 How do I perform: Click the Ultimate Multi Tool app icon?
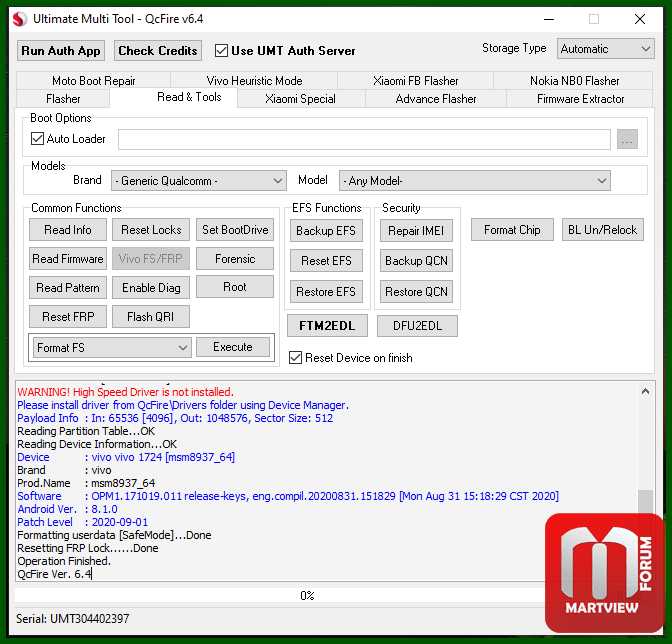18,19
